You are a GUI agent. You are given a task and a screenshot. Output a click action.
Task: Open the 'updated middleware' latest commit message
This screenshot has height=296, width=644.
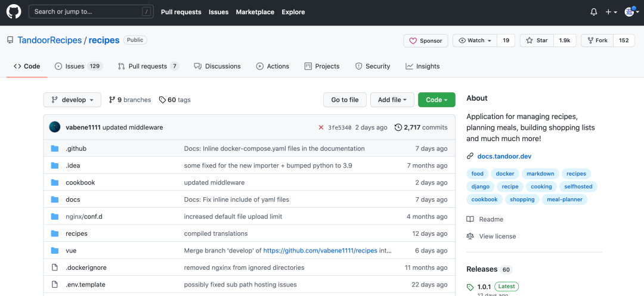pyautogui.click(x=132, y=127)
